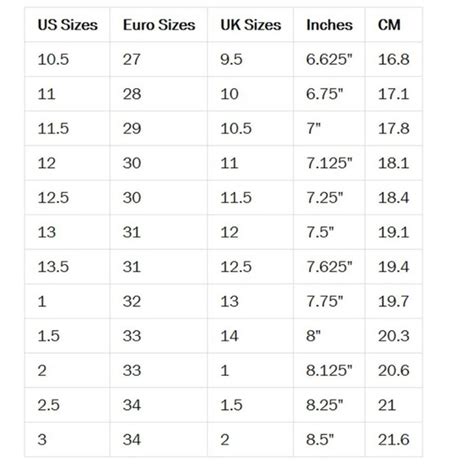Select the UK size 9.5 cell
The width and height of the screenshot is (474, 474).
[250, 60]
